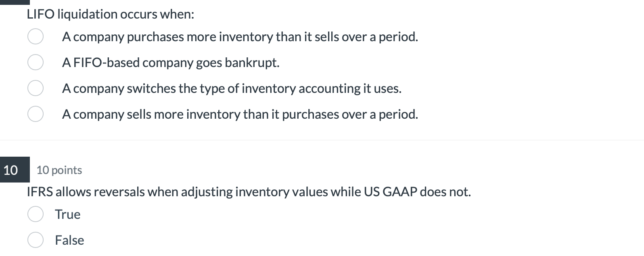
Task: Select 'True' for the IFRS reversals question
Action: (x=36, y=214)
